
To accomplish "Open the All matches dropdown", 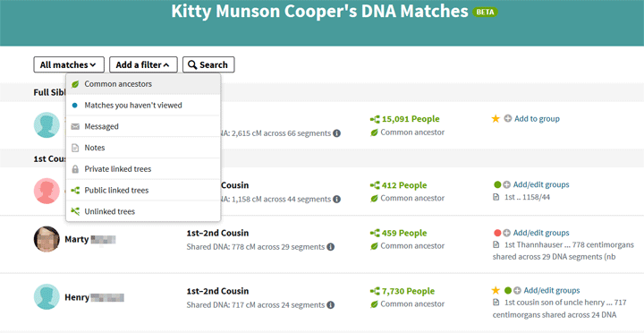I will click(69, 65).
